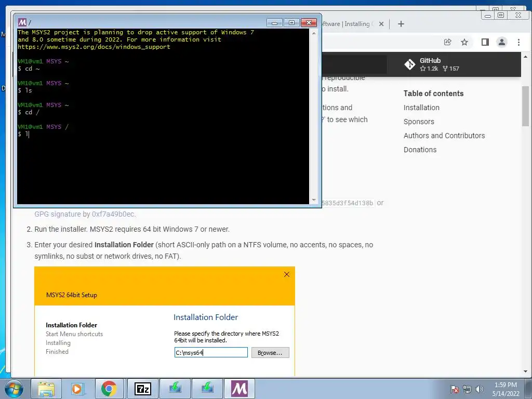Open second installer icon in taskbar

(207, 389)
